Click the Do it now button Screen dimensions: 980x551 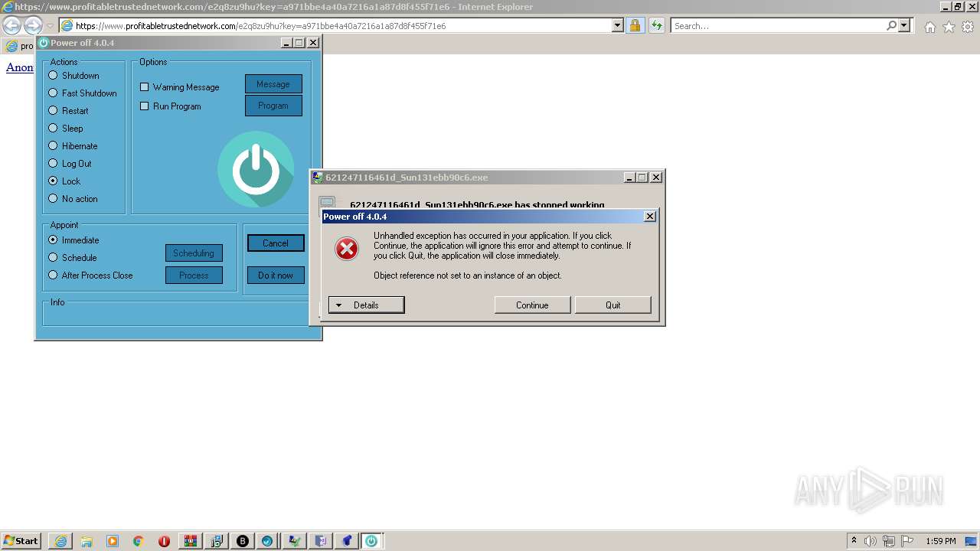pyautogui.click(x=276, y=275)
